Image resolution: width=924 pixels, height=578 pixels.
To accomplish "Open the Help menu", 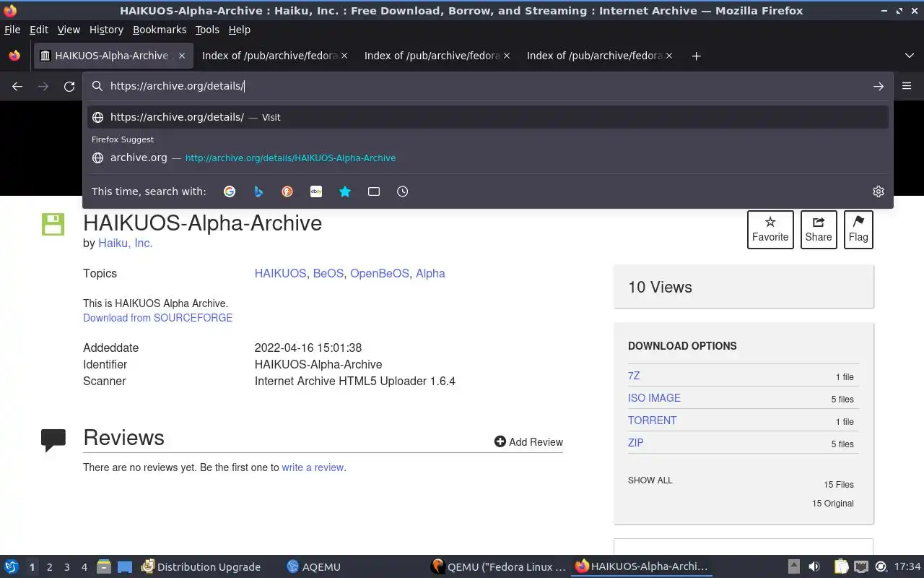I will click(240, 30).
